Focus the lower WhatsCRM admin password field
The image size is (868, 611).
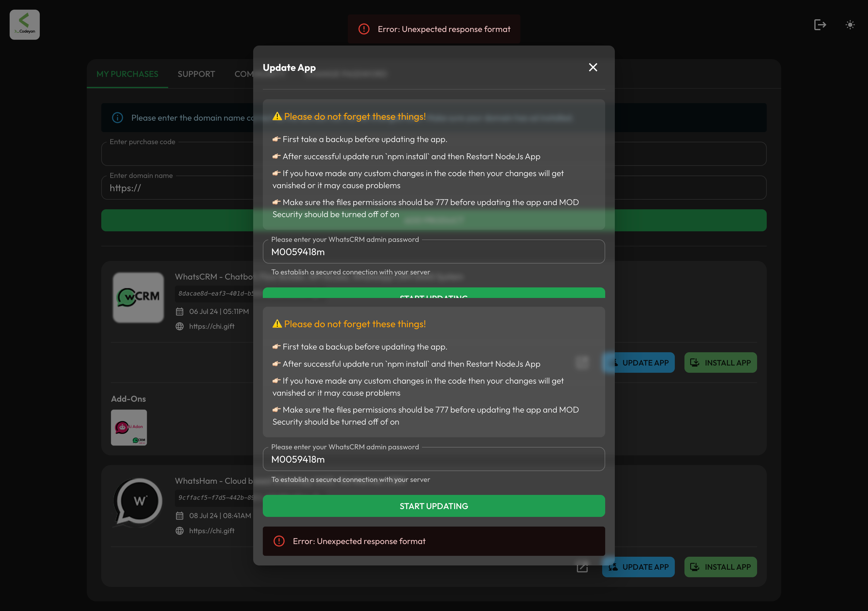[x=434, y=459]
